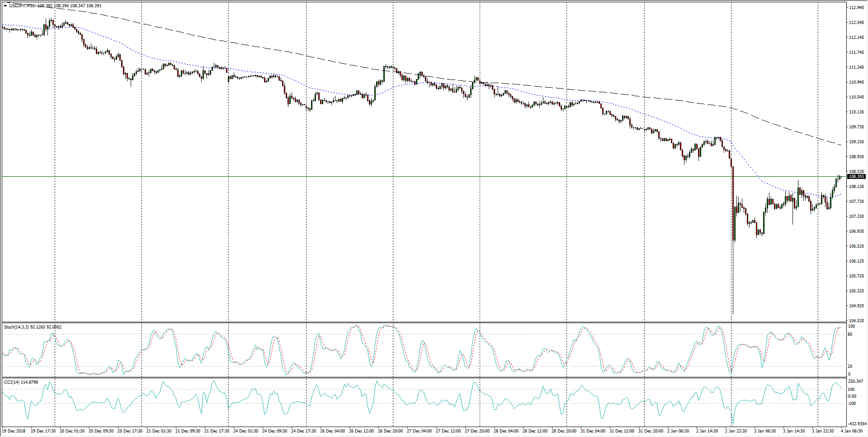Click the CCI 250.347 scale label

tap(856, 382)
